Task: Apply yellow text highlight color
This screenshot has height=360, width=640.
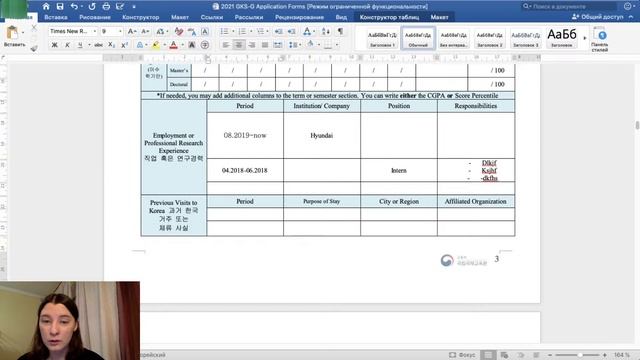Action: (156, 45)
